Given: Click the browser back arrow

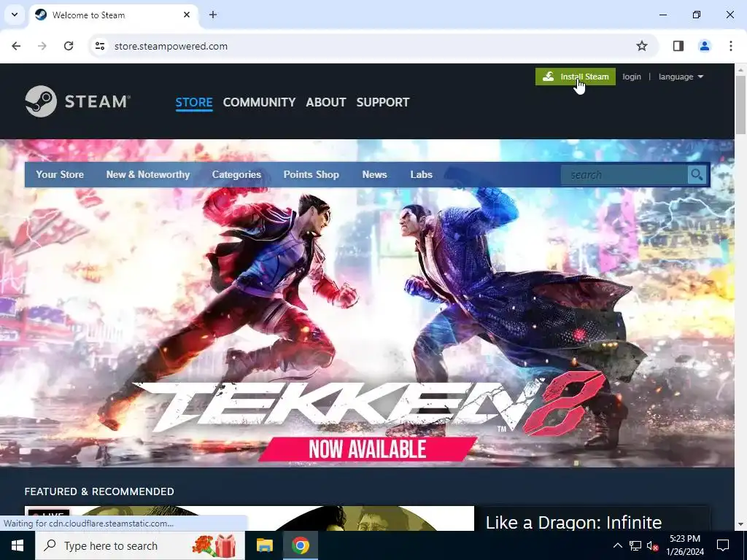Looking at the screenshot, I should [x=16, y=46].
